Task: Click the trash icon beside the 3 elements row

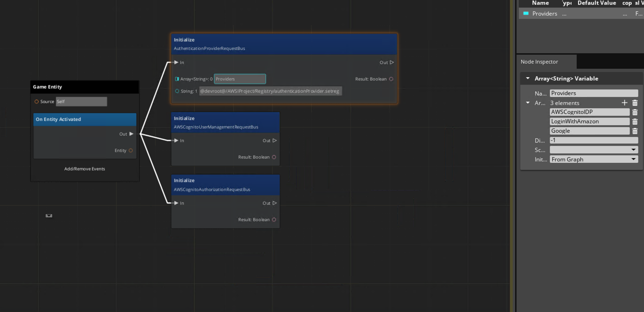Action: (x=635, y=103)
